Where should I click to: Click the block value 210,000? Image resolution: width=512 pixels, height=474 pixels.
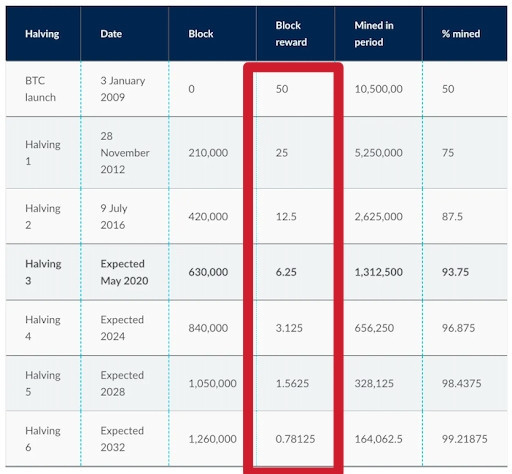(208, 153)
